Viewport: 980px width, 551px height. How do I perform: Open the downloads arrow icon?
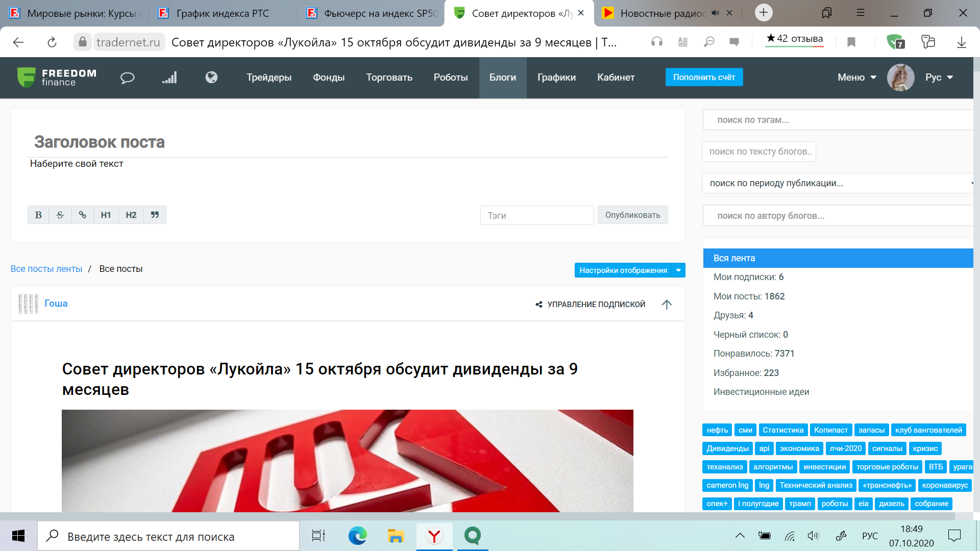coord(962,42)
